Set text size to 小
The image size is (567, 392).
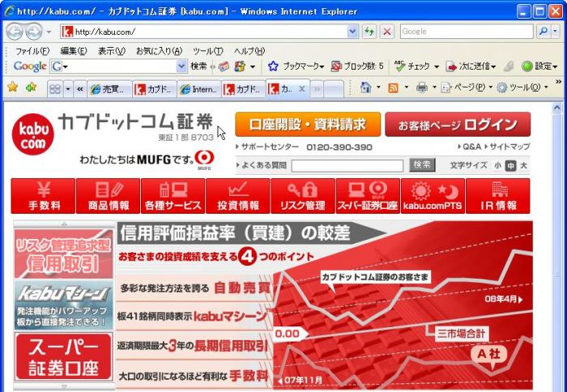coord(498,166)
